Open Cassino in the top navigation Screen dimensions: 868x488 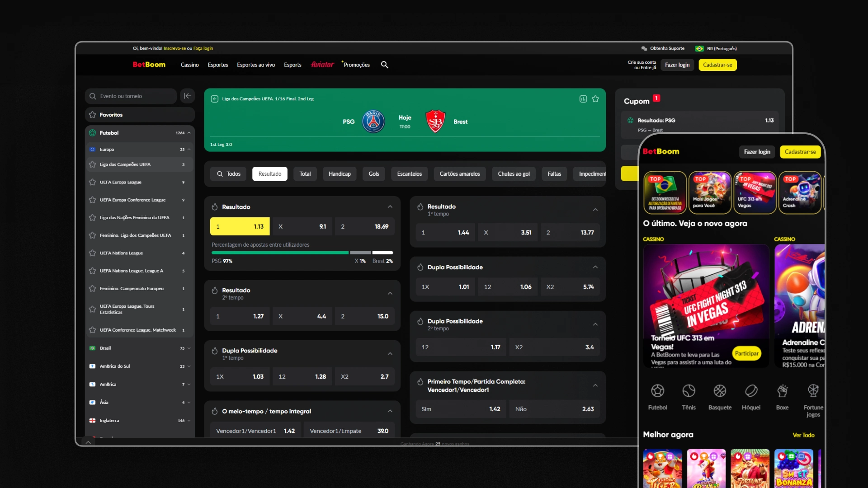[x=190, y=65]
